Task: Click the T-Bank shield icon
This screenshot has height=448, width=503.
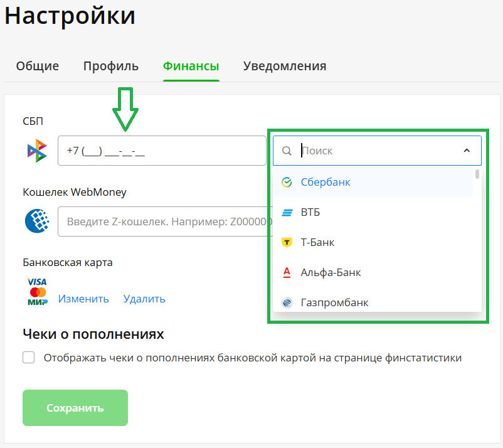Action: click(287, 242)
